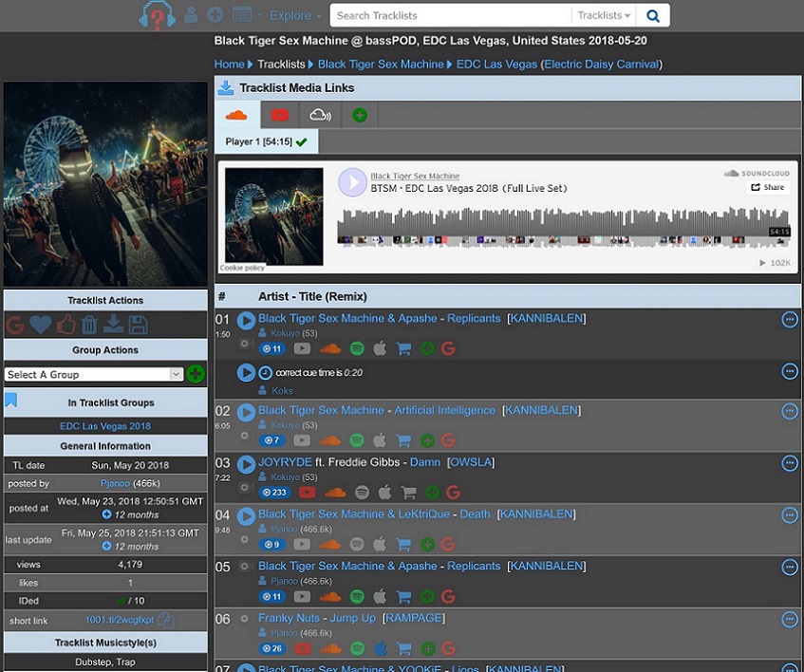Toggle small circle button on track 06 row
The width and height of the screenshot is (804, 672).
[x=245, y=619]
